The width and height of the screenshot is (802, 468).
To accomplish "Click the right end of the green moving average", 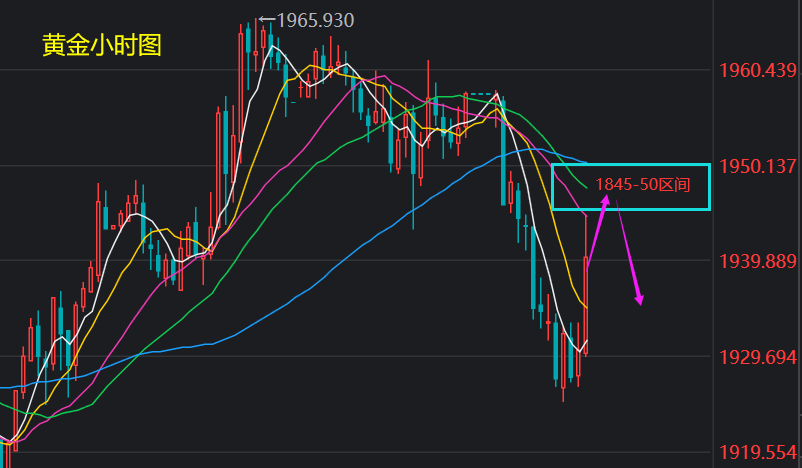I will [585, 187].
